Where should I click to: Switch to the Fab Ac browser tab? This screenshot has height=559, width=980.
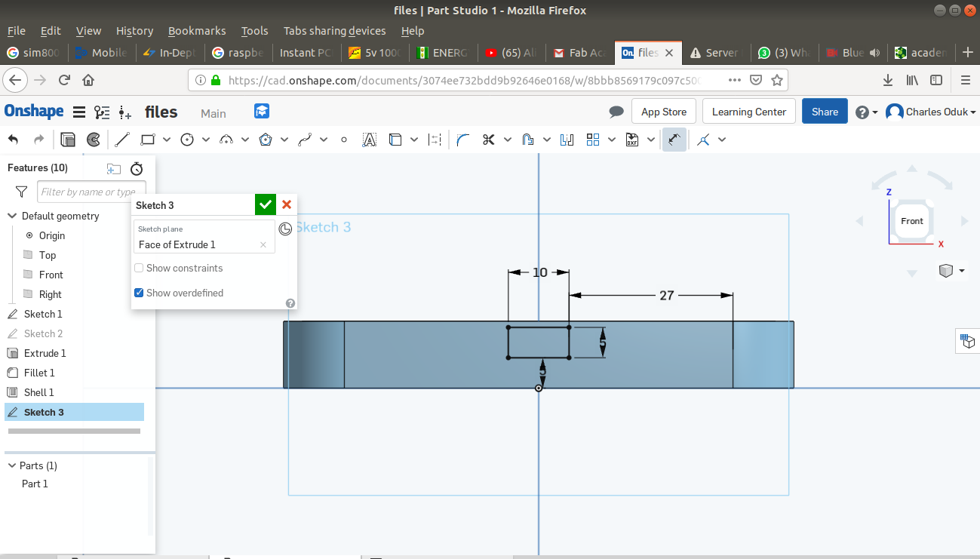click(580, 53)
